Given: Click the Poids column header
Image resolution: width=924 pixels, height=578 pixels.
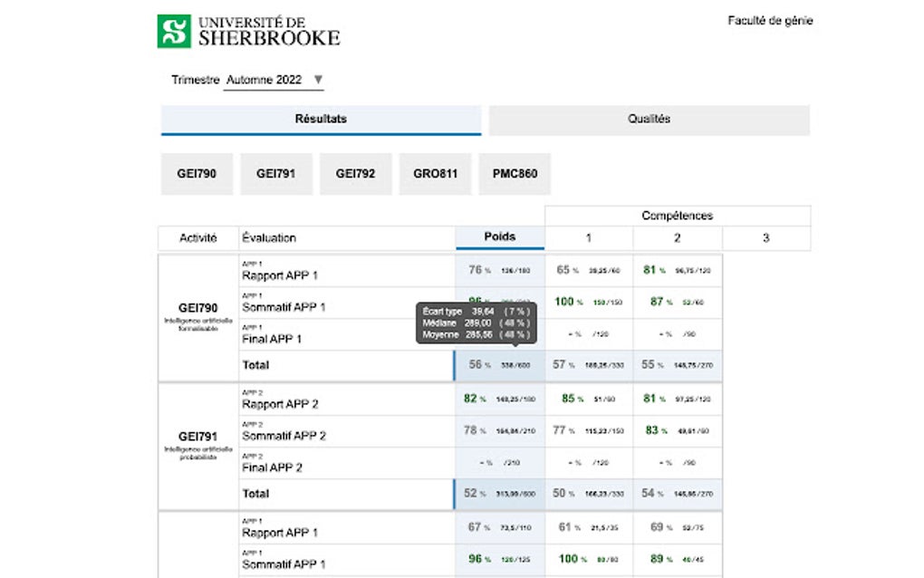Looking at the screenshot, I should [499, 236].
